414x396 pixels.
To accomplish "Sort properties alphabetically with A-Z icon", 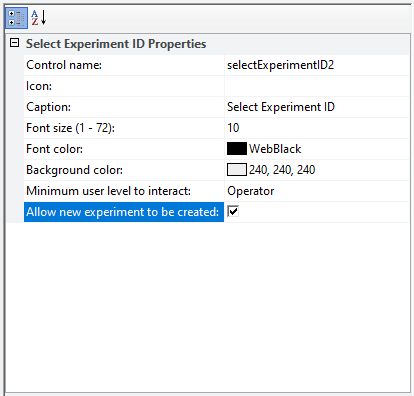I will click(39, 18).
